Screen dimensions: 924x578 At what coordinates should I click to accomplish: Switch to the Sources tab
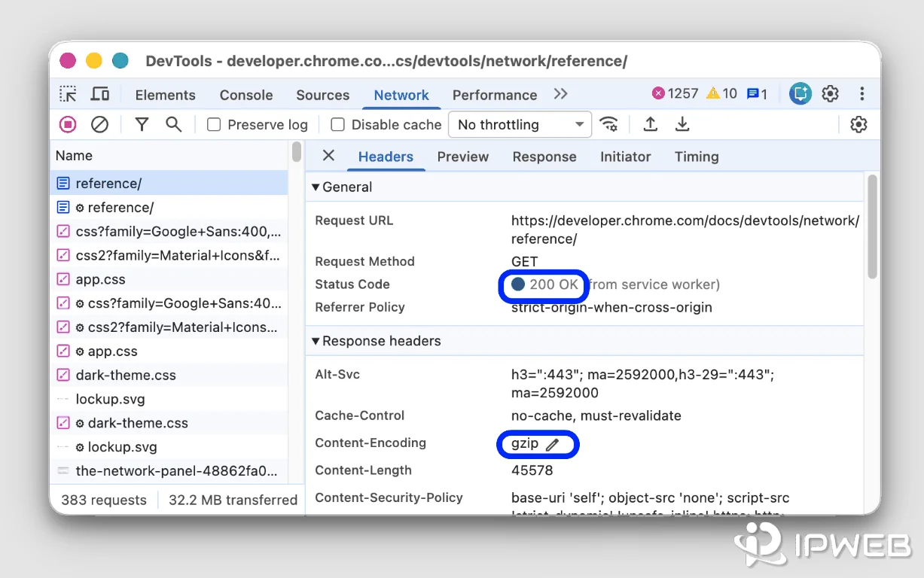click(323, 95)
